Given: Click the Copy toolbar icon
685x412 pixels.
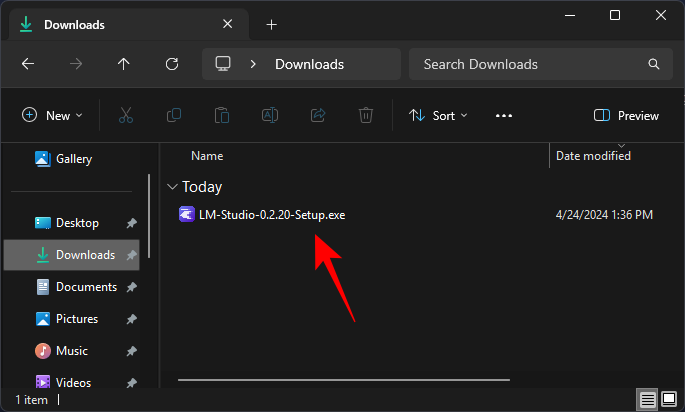Looking at the screenshot, I should (174, 115).
